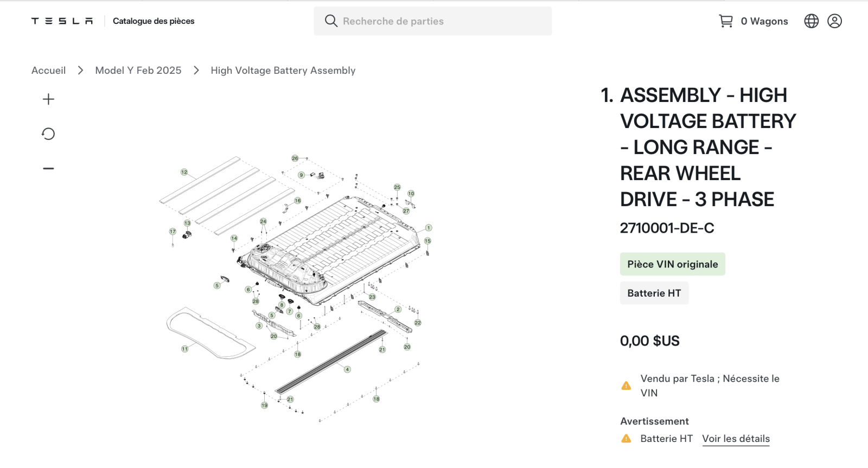Click the Avertissement heading
The image size is (868, 468).
coord(655,421)
